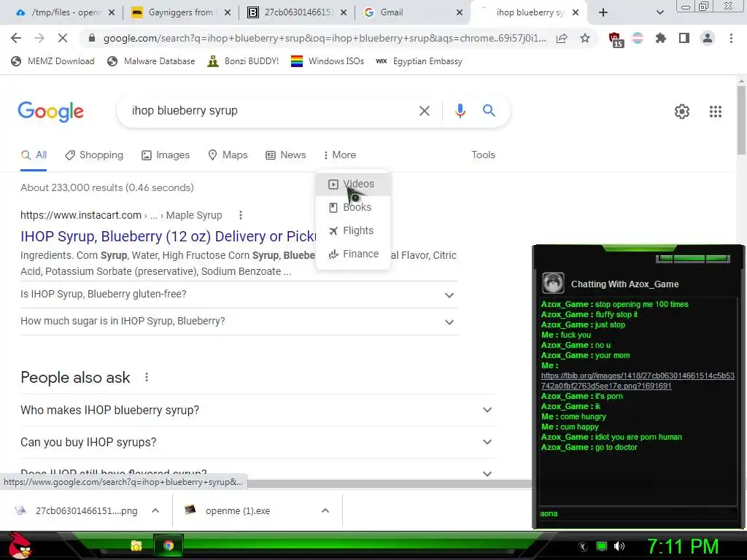Expand 'How much sugar is in IHOP Syrup'
The image size is (747, 560).
pyautogui.click(x=239, y=322)
